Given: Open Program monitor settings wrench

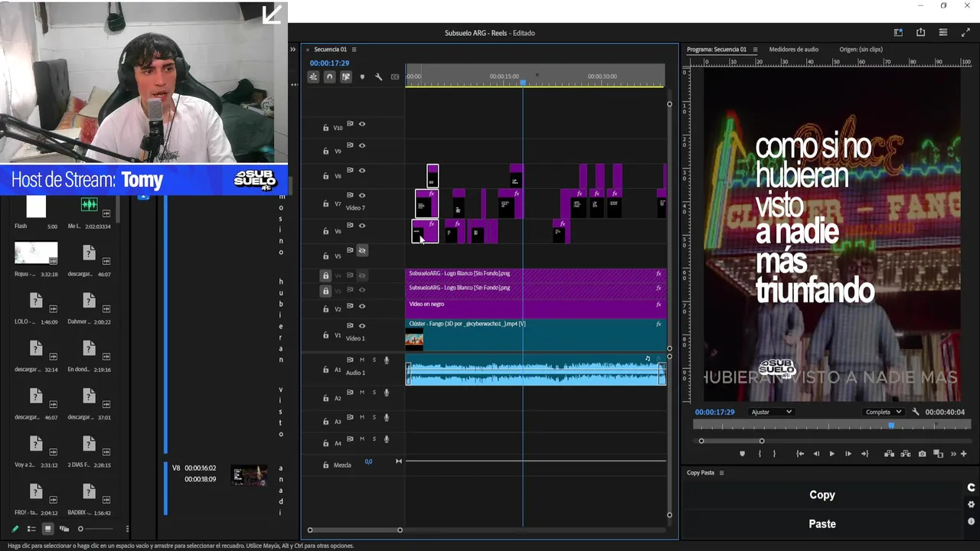Looking at the screenshot, I should pos(916,412).
